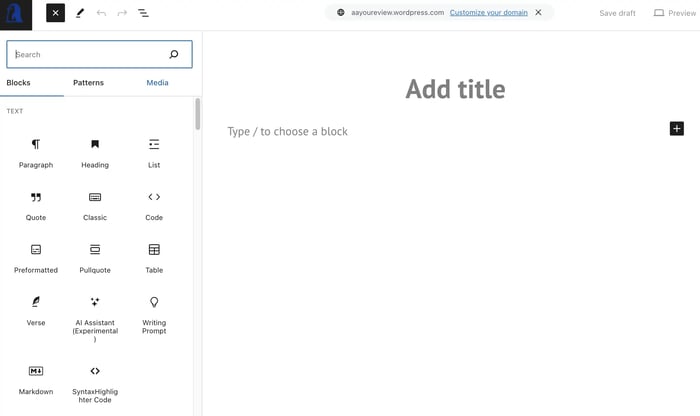Add a Classic editor block
The width and height of the screenshot is (700, 416).
[95, 206]
